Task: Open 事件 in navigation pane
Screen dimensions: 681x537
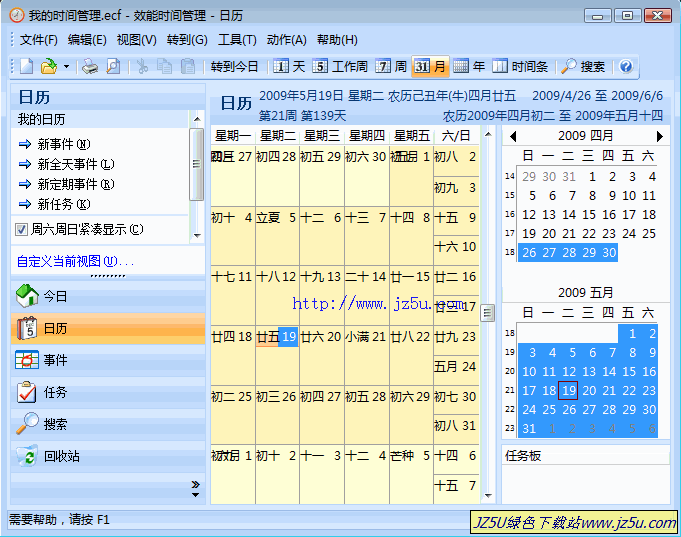Action: click(108, 360)
